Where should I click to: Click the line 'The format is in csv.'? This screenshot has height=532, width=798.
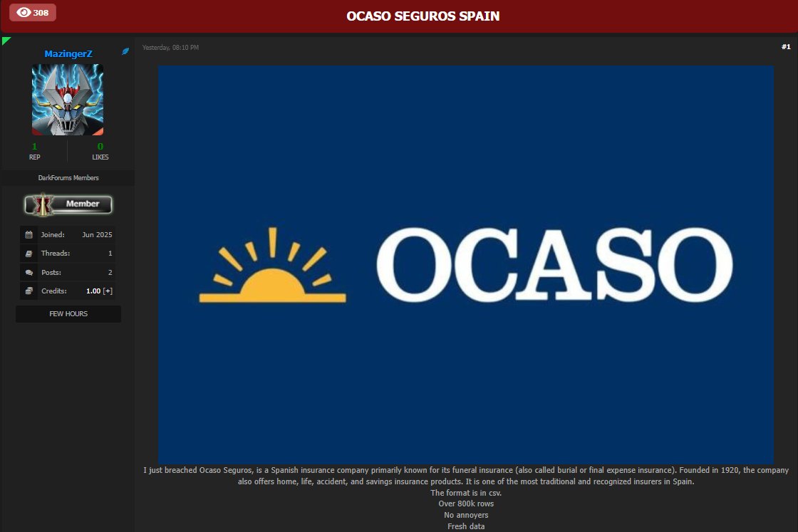(x=466, y=493)
